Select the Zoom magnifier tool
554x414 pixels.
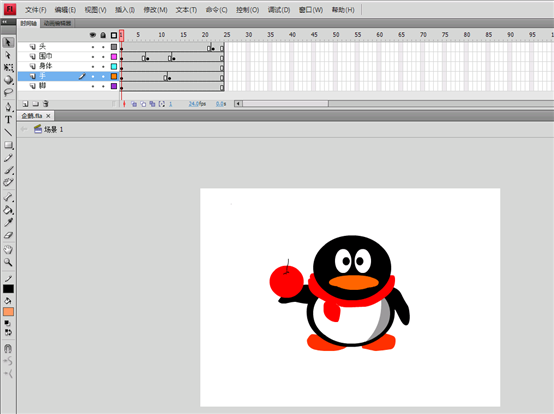(x=8, y=262)
